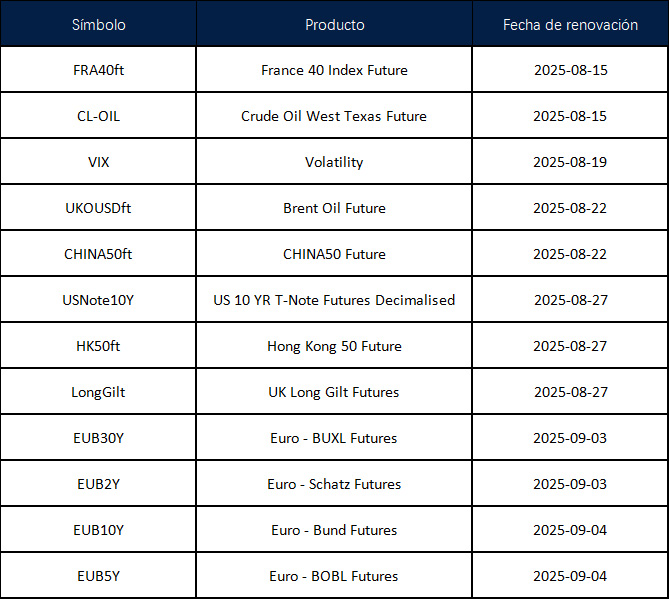Image resolution: width=669 pixels, height=599 pixels.
Task: Select the FRA40ft symbol cell
Action: [x=98, y=70]
